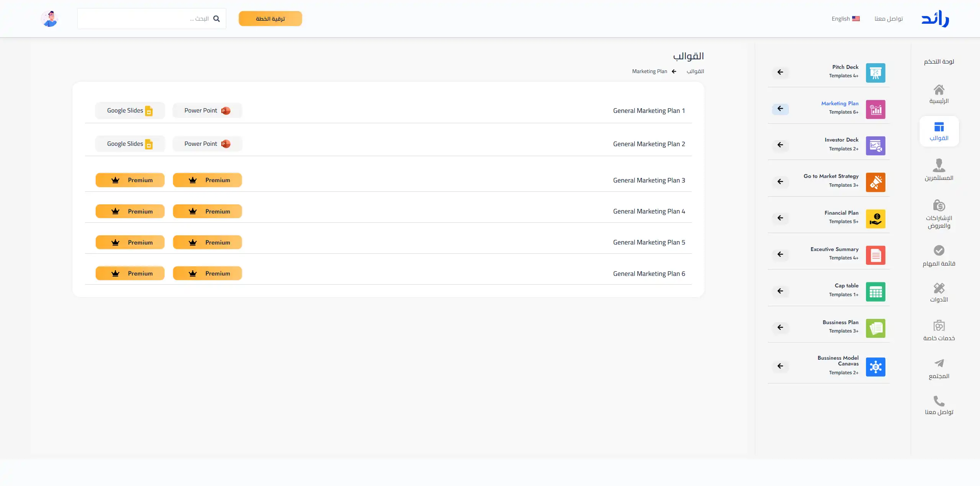Open task list (قائمة المهام) menu
This screenshot has height=486, width=980.
tap(939, 256)
